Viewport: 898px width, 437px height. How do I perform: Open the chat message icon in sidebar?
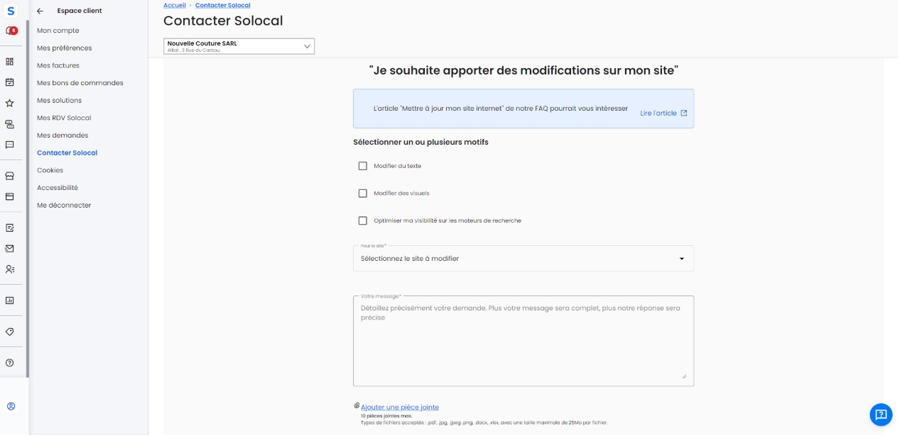pos(10,145)
